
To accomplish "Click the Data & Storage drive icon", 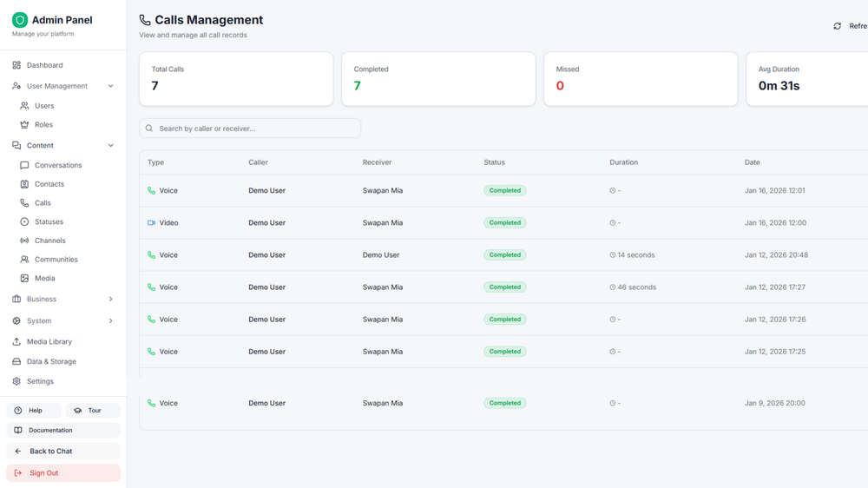I will click(x=16, y=362).
